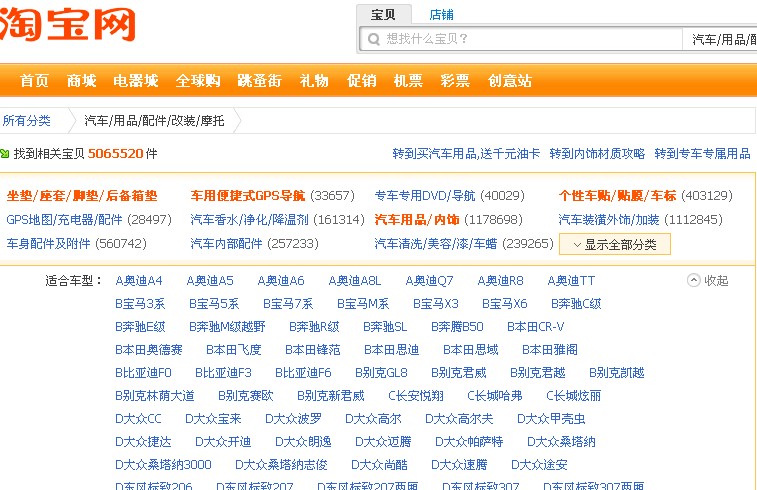Open 转到买汽车用品,送千元油卡 link

(466, 154)
